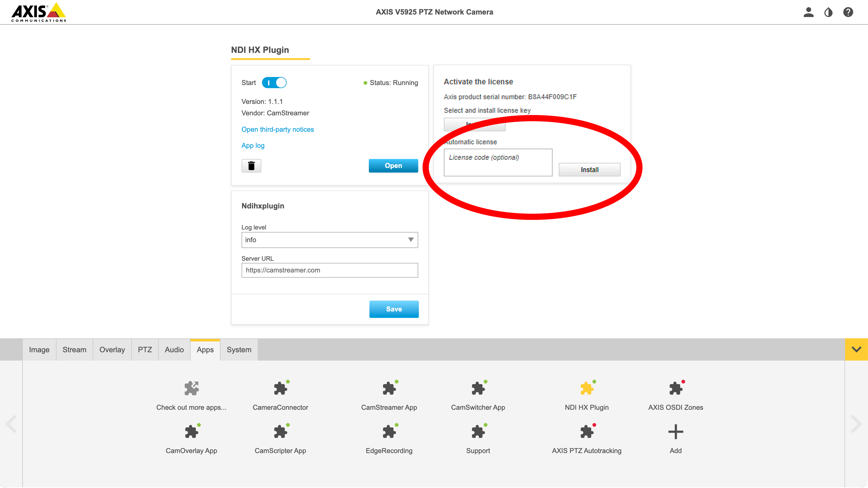
Task: Click the License code input field
Action: click(498, 162)
